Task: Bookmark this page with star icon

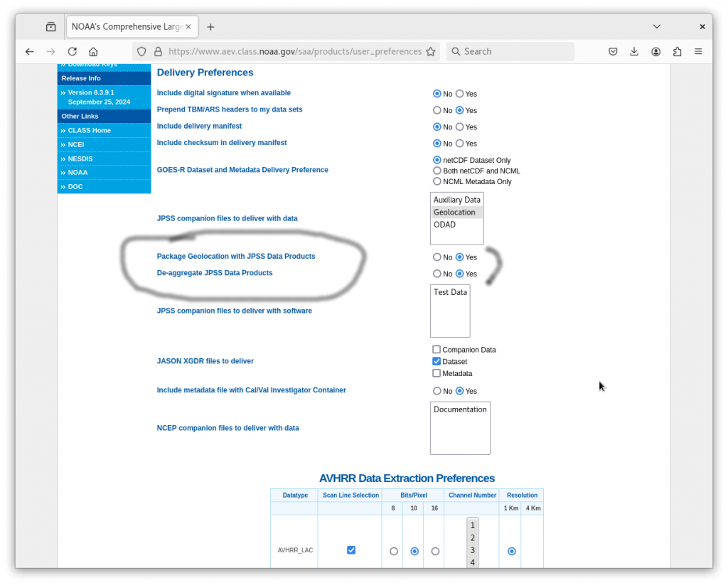Action: click(x=430, y=51)
